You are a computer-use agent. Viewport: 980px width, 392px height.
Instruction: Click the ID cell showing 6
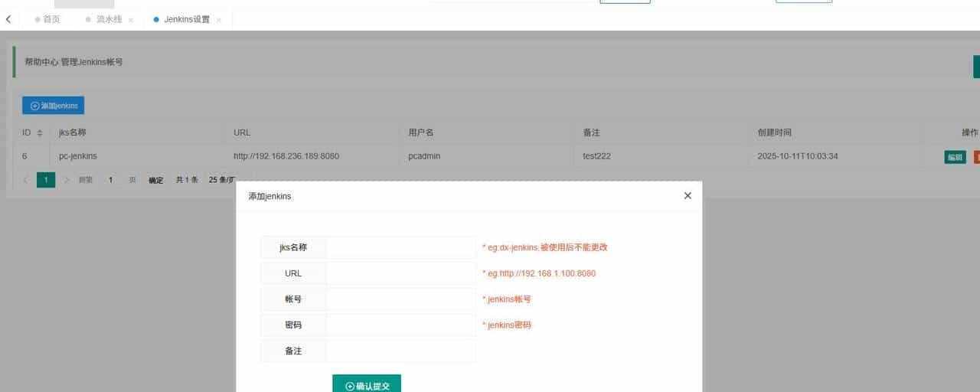(x=33, y=156)
